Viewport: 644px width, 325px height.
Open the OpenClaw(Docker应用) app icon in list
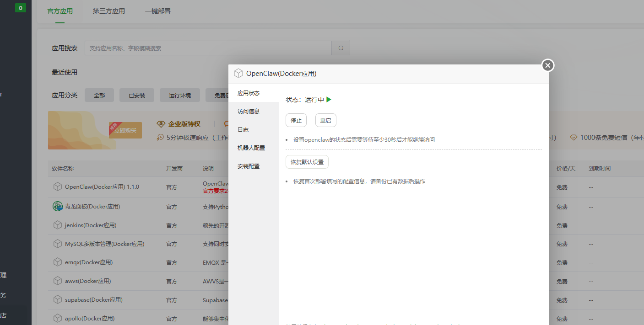coord(58,186)
